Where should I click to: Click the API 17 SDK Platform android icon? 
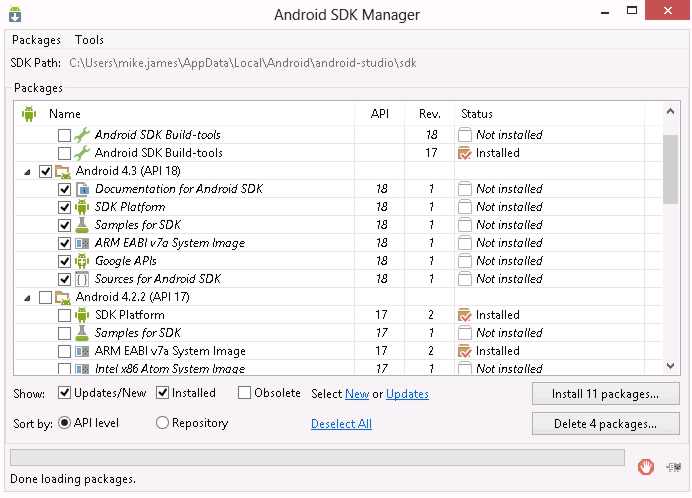pos(82,315)
